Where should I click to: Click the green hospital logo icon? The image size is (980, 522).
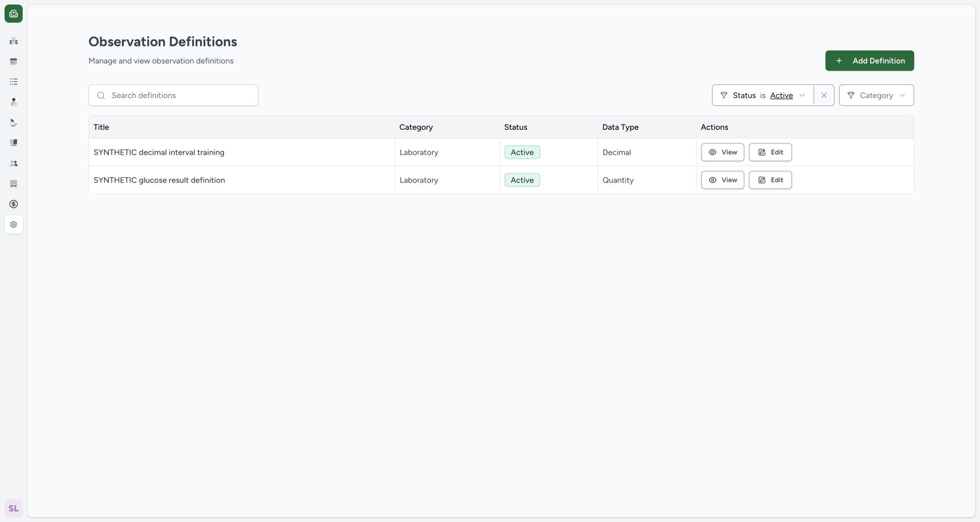tap(14, 14)
